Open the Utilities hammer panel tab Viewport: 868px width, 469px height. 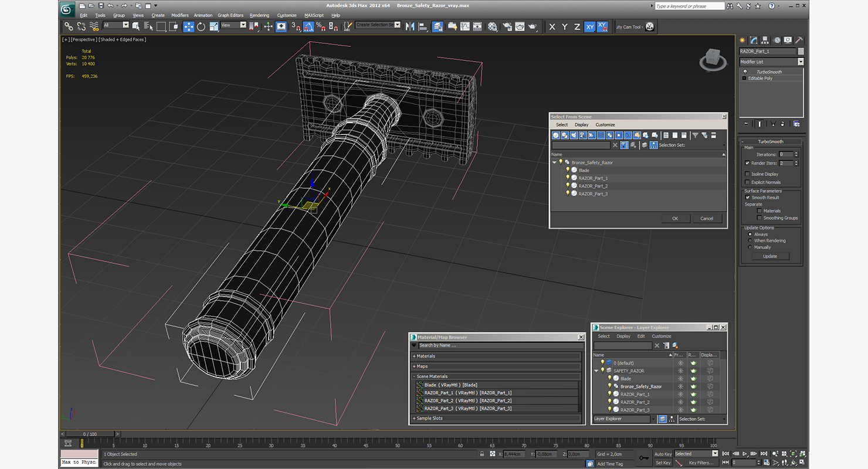(x=798, y=40)
